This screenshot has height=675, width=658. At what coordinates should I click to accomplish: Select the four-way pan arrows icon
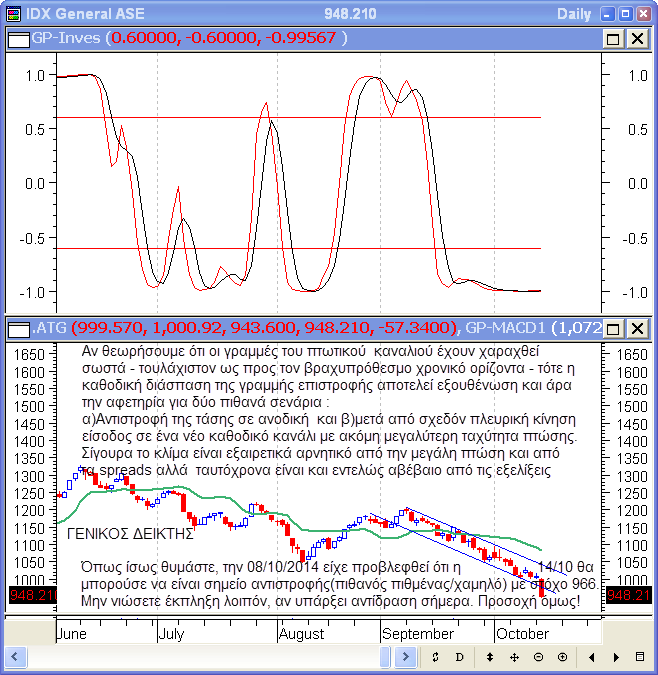click(x=514, y=656)
